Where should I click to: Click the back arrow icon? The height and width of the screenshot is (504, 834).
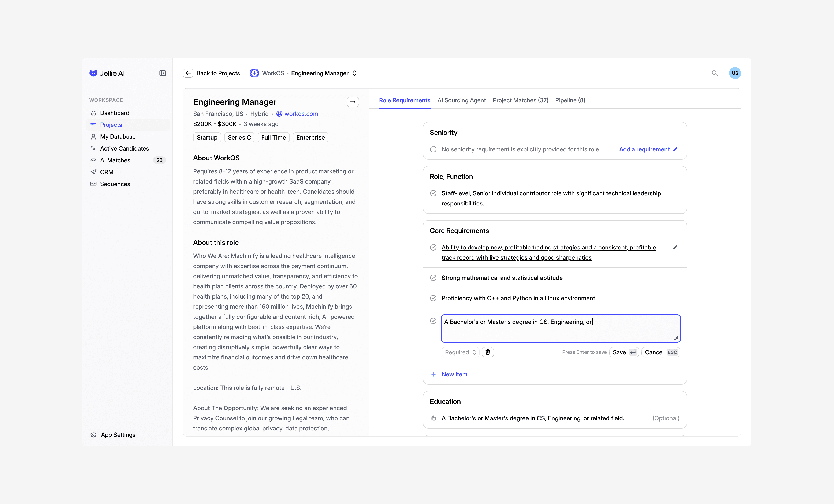point(188,73)
